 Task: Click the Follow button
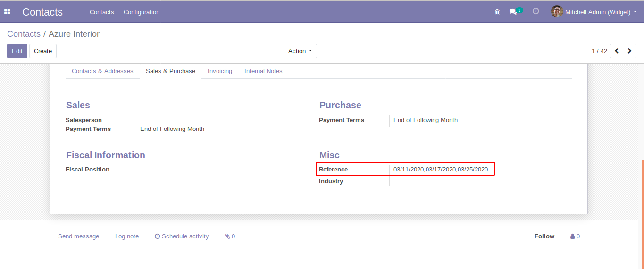[x=544, y=236]
